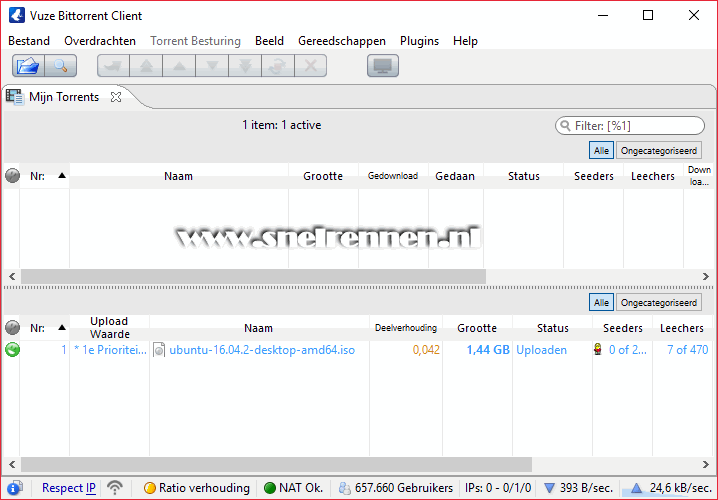This screenshot has height=500, width=718.
Task: Sort by Gedownload column header
Action: (x=393, y=176)
